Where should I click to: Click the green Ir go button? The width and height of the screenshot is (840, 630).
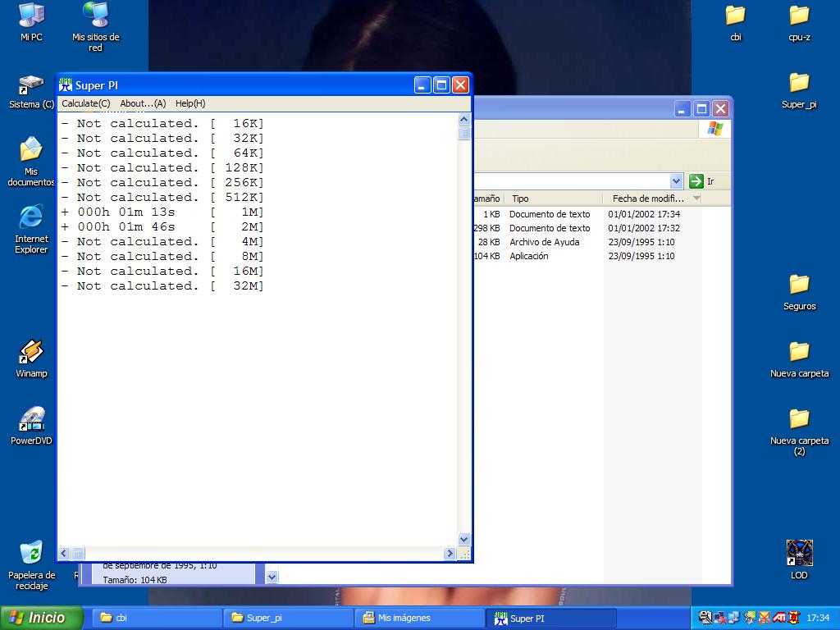pos(696,181)
